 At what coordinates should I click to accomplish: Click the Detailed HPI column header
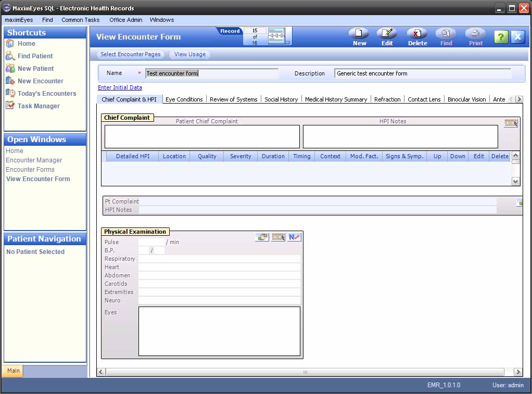click(133, 156)
